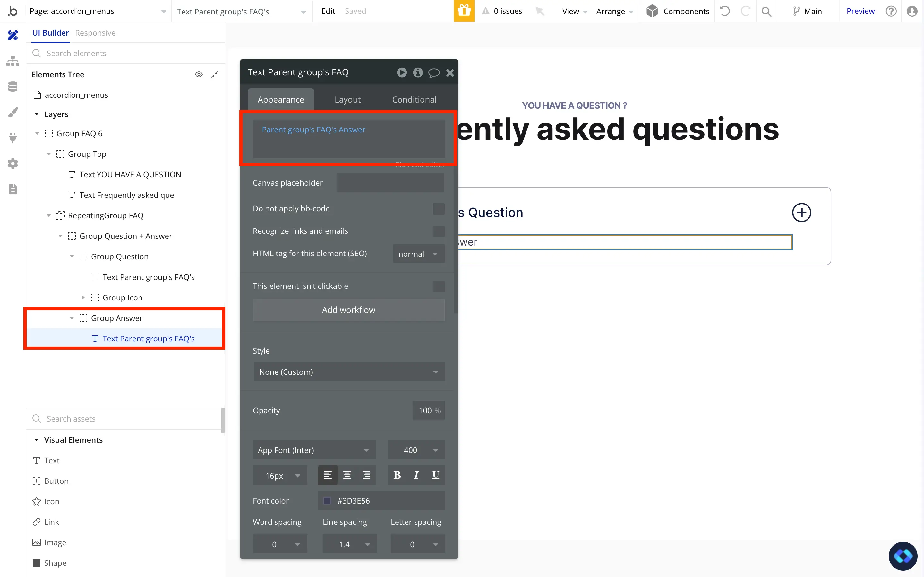
Task: Toggle 'This element isn't clickable' checkbox
Action: click(438, 286)
